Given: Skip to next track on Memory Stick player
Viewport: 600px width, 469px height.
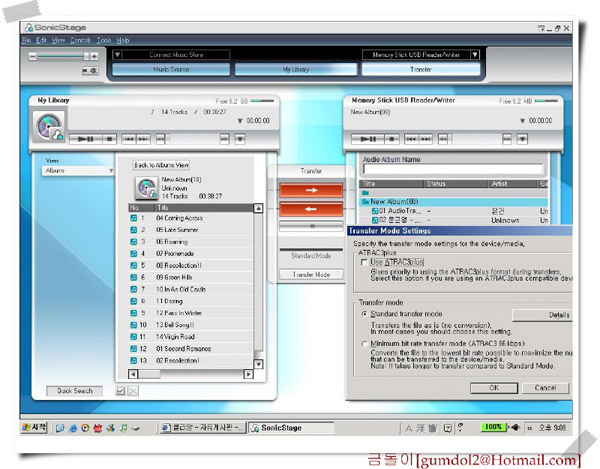Looking at the screenshot, I should (426, 139).
